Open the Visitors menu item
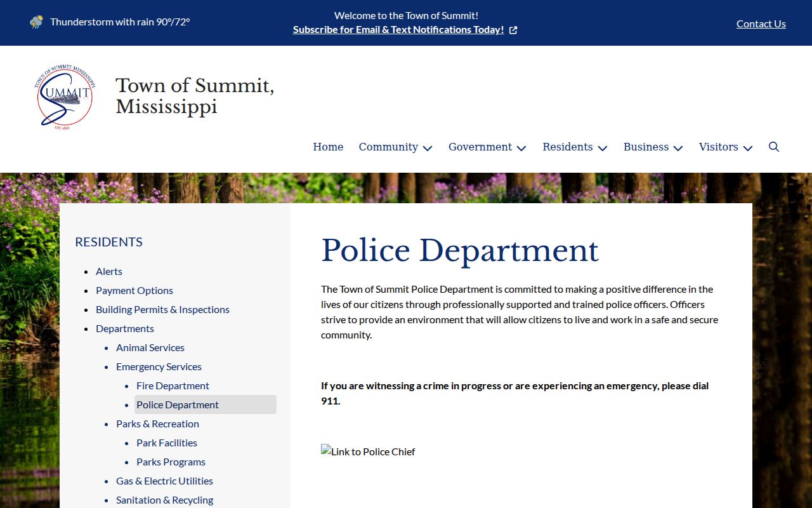The height and width of the screenshot is (508, 812). tap(719, 147)
